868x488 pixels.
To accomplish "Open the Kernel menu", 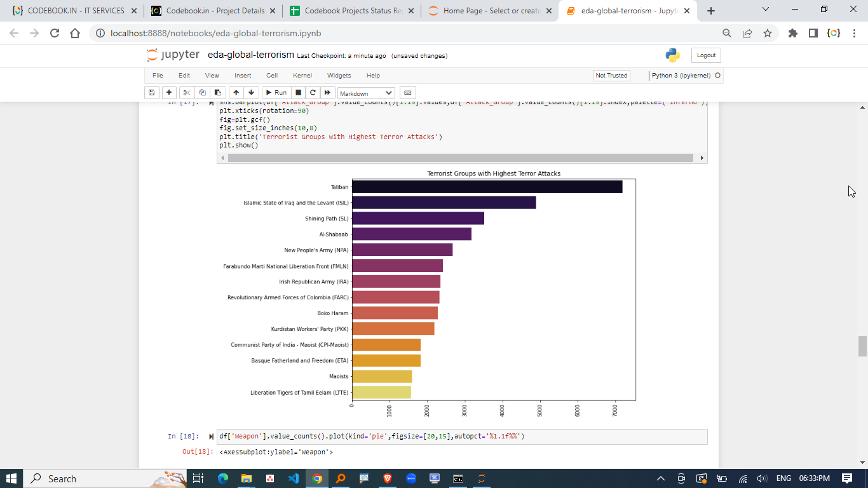I will pos(302,76).
